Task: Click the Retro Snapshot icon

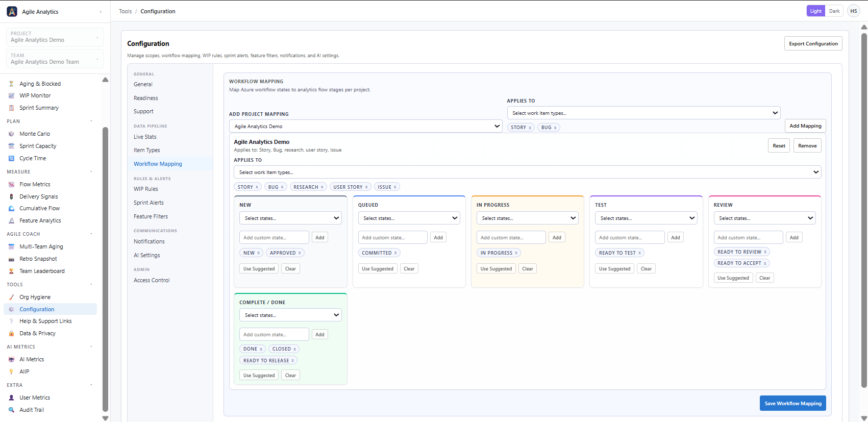Action: (11, 259)
